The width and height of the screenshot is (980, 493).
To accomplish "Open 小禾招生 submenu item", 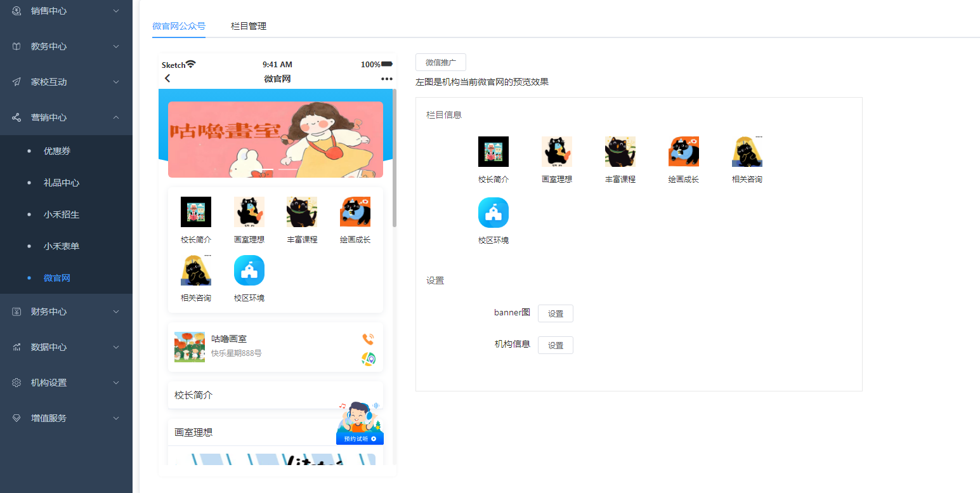I will coord(66,214).
